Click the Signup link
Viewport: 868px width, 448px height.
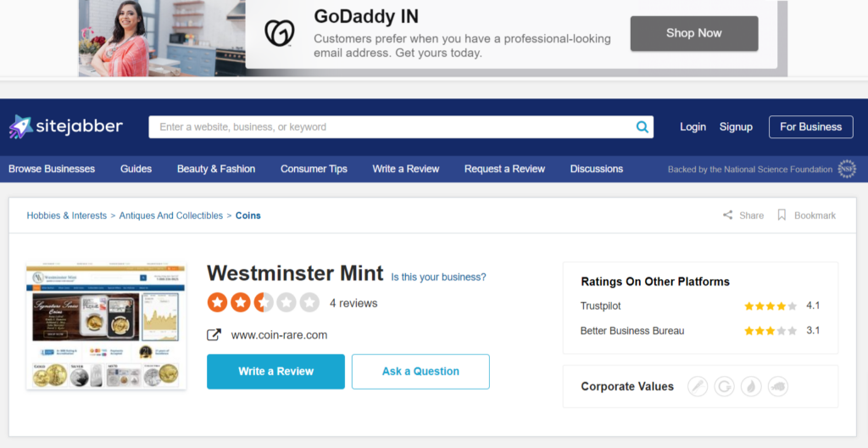click(736, 127)
